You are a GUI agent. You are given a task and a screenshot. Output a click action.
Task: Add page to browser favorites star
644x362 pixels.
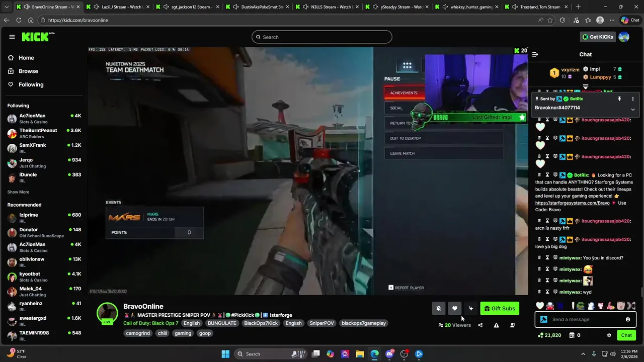(x=550, y=20)
